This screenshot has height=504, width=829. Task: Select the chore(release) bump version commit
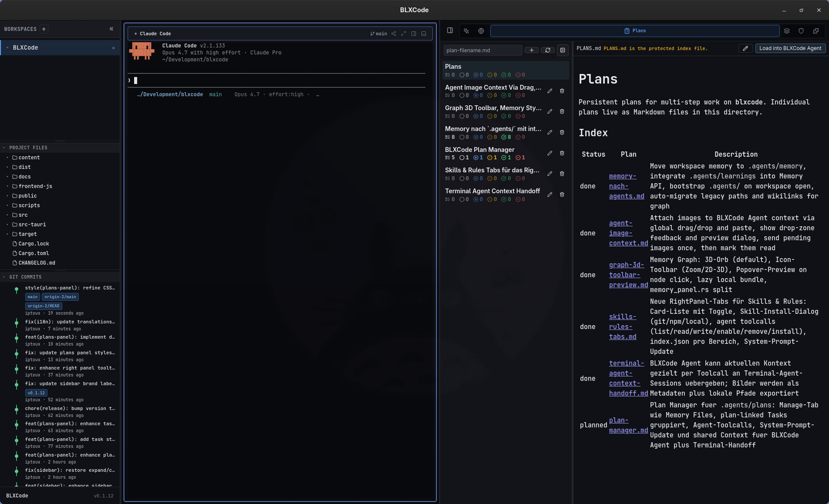coord(70,409)
